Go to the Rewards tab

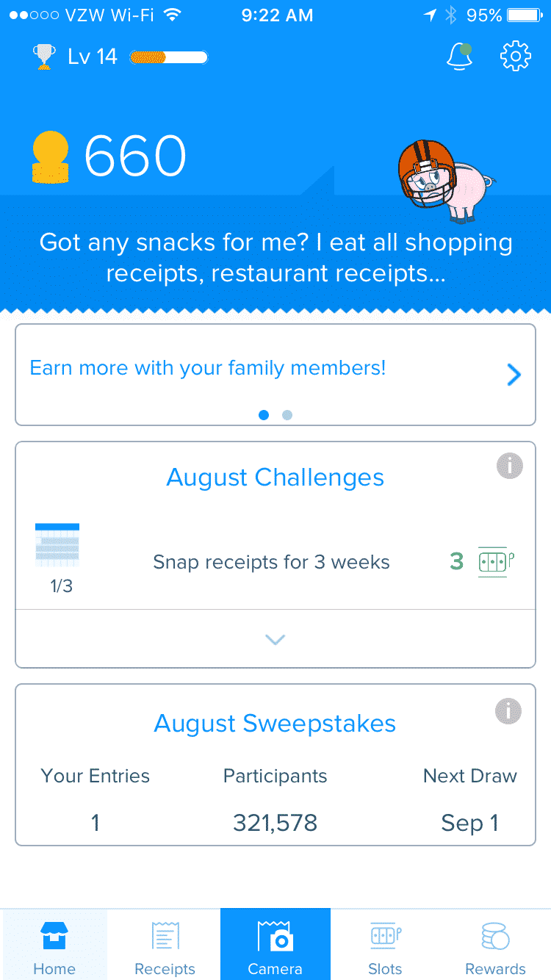496,945
